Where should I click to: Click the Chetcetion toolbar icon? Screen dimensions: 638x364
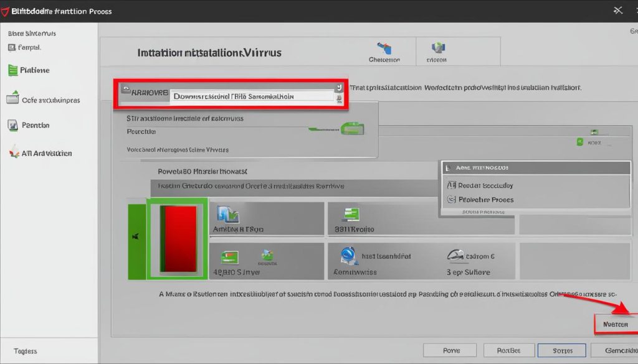click(x=384, y=49)
